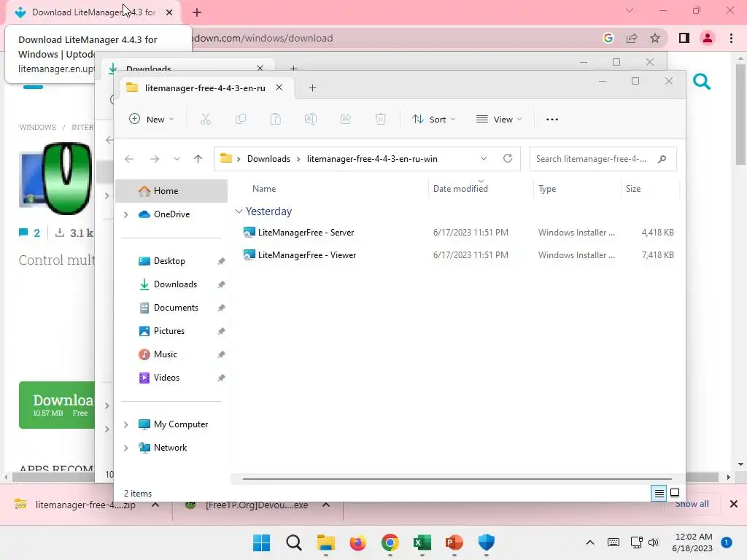Click the Uptodown blue search icon
The width and height of the screenshot is (747, 560).
click(701, 82)
